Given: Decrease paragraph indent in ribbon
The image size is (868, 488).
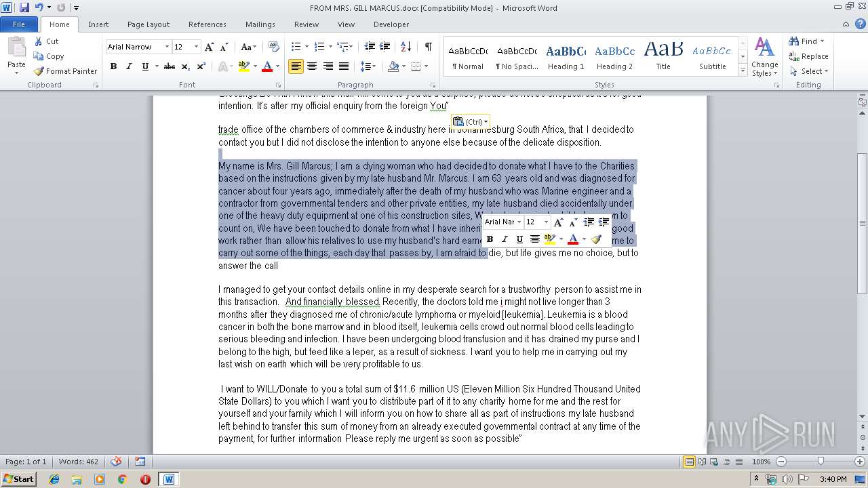Looking at the screenshot, I should pos(370,47).
